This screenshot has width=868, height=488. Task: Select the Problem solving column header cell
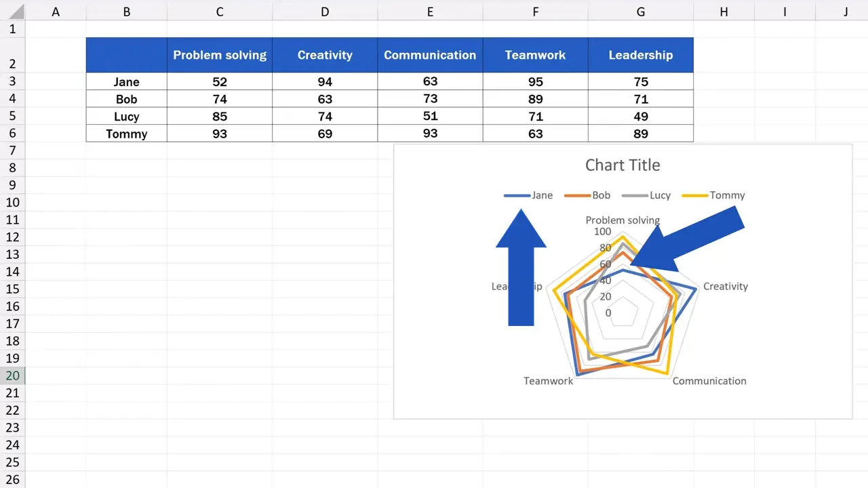point(219,55)
